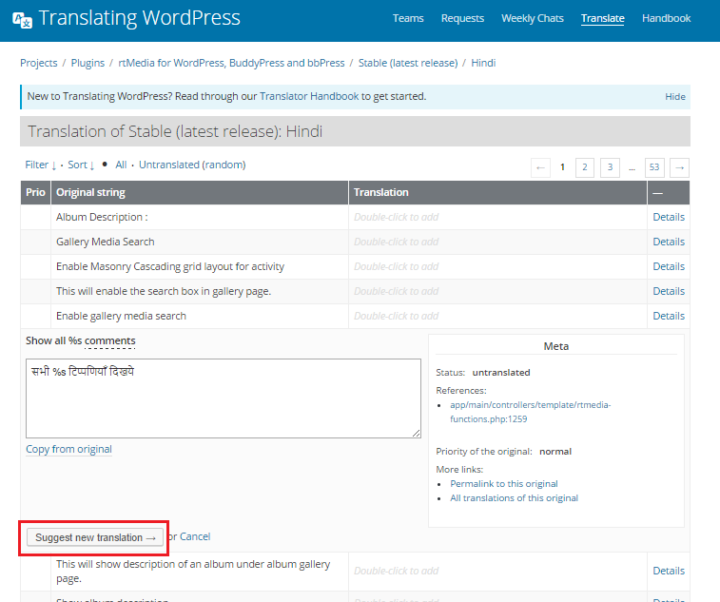720x602 pixels.
Task: Cancel the translation edit
Action: tap(195, 537)
